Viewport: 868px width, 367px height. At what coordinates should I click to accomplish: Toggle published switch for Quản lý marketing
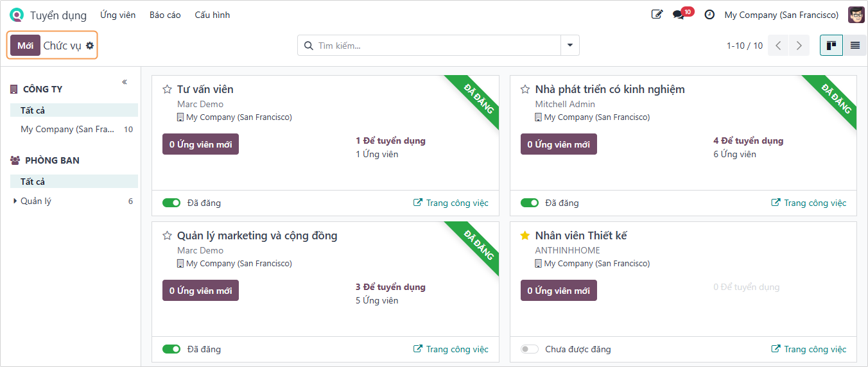pos(171,350)
